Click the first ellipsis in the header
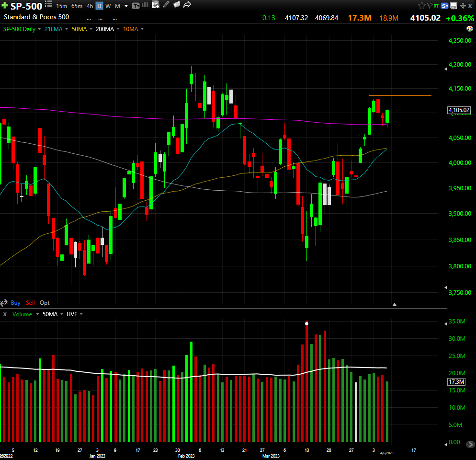 point(89,19)
